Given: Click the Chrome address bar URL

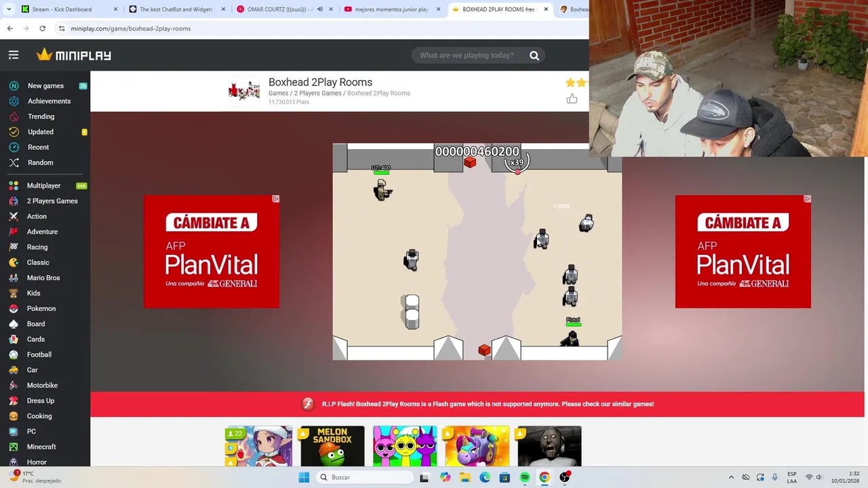Looking at the screenshot, I should point(131,28).
